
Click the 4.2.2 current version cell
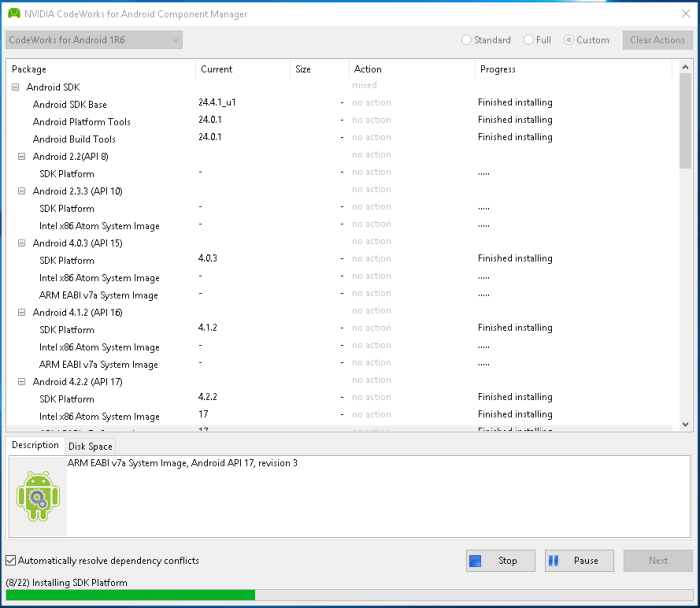click(208, 396)
